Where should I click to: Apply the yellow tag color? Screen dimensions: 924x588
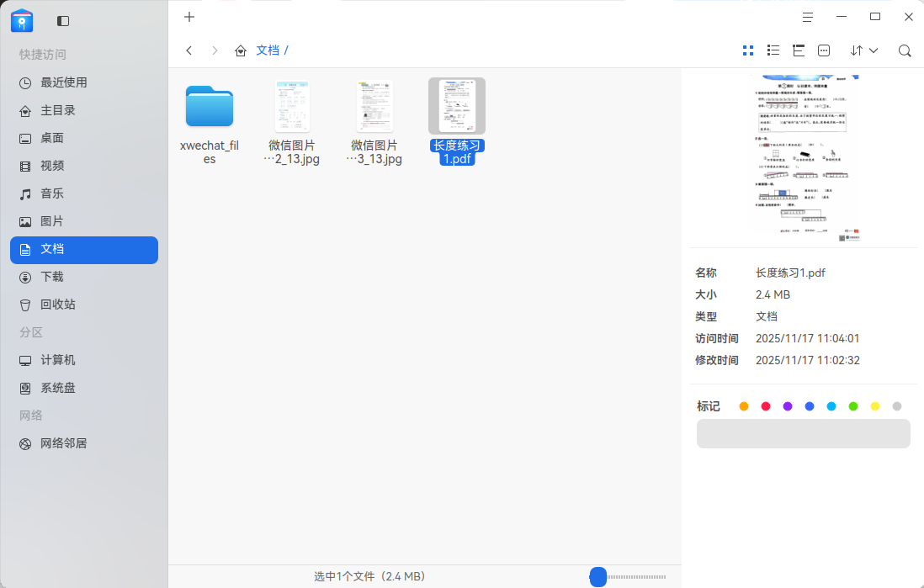tap(875, 406)
